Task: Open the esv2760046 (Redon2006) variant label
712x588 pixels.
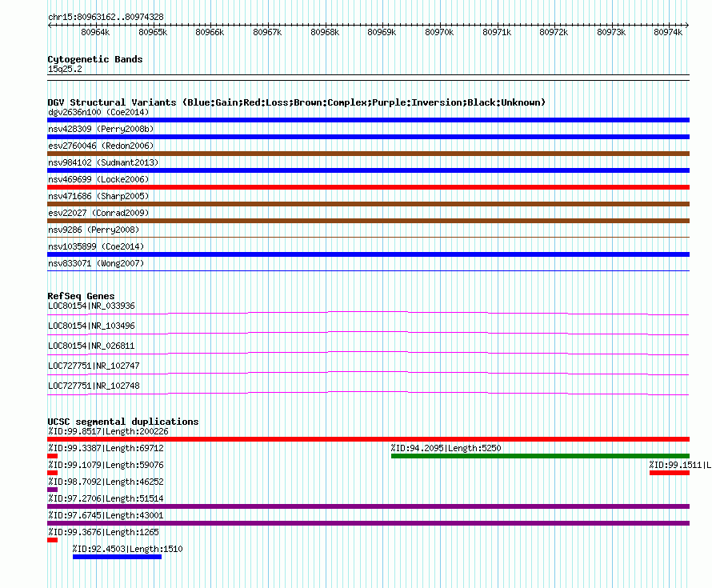Action: coord(101,146)
